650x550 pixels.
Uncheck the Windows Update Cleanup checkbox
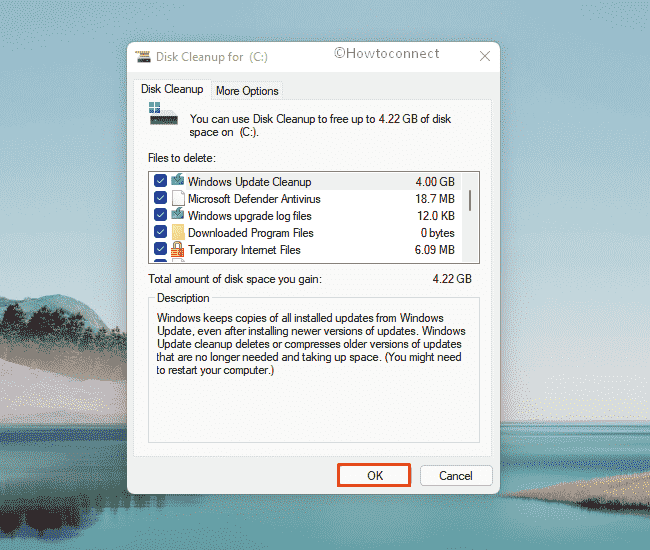click(160, 181)
